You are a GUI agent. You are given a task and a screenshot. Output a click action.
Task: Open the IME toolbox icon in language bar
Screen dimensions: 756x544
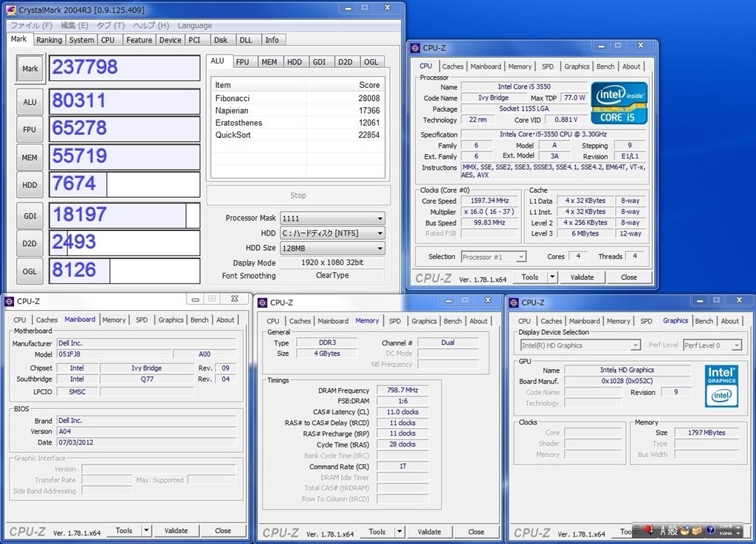[x=697, y=531]
